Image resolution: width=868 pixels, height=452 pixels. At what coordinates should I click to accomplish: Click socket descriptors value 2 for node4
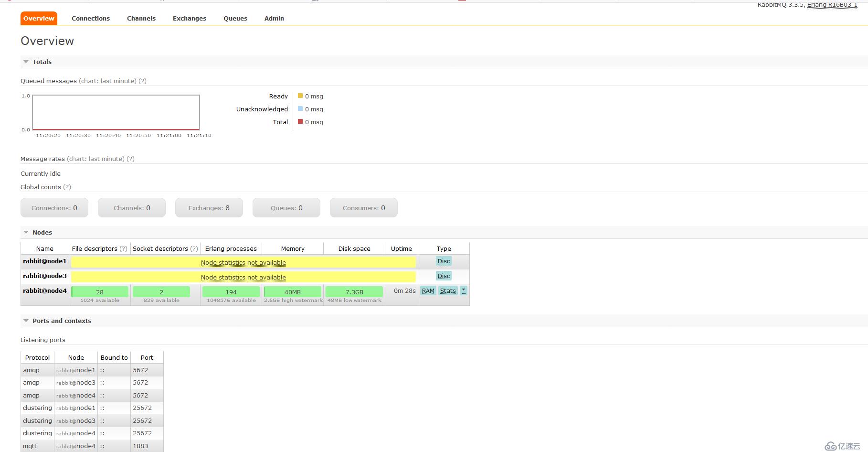161,291
